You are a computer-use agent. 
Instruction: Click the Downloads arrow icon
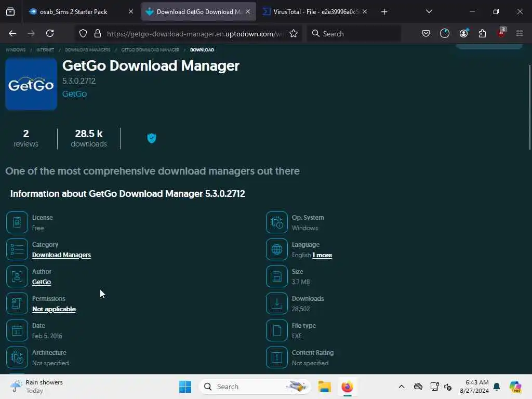[x=277, y=303]
